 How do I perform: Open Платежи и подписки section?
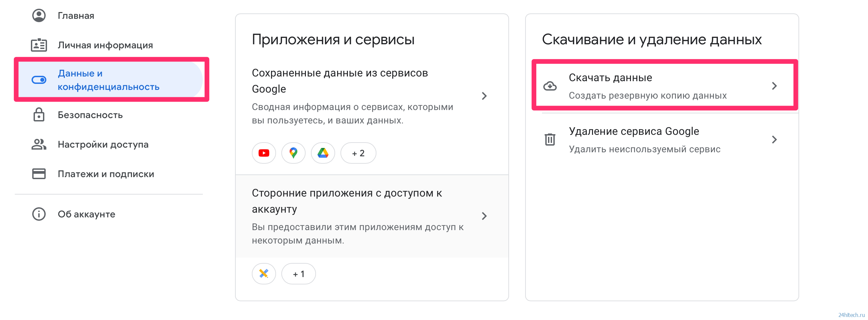(106, 174)
